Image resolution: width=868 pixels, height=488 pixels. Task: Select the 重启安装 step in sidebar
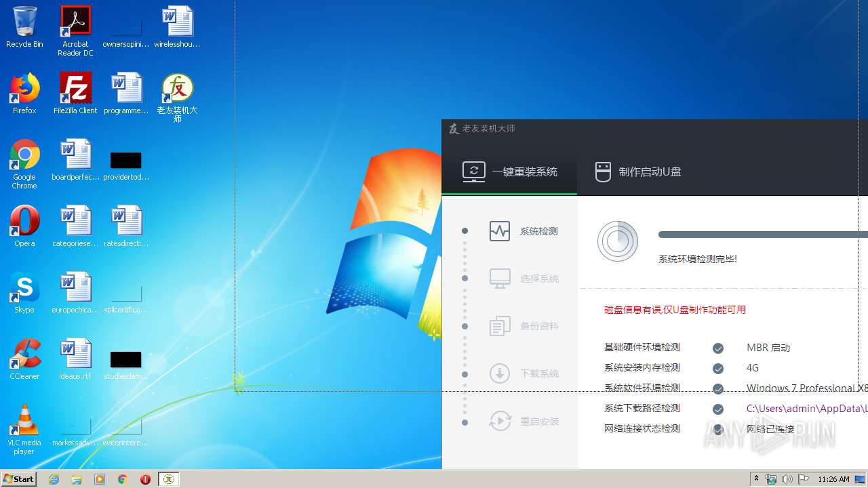[x=524, y=421]
